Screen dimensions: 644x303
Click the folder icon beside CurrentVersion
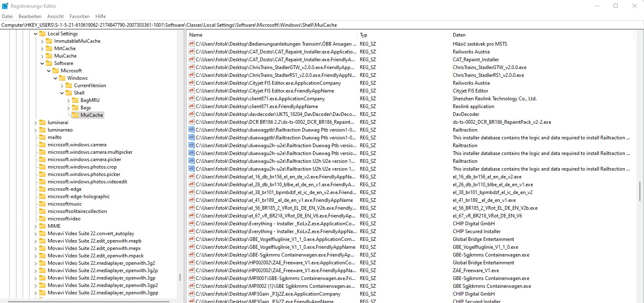point(69,86)
